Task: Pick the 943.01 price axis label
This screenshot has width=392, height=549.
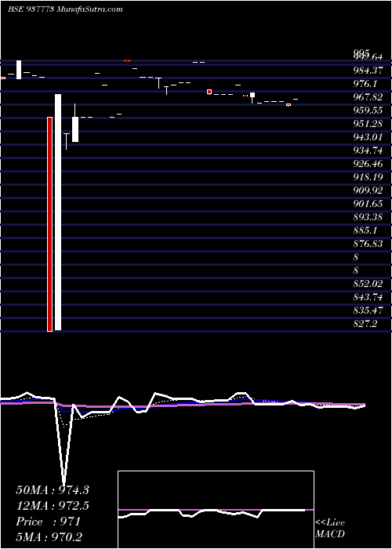Action: 368,137
